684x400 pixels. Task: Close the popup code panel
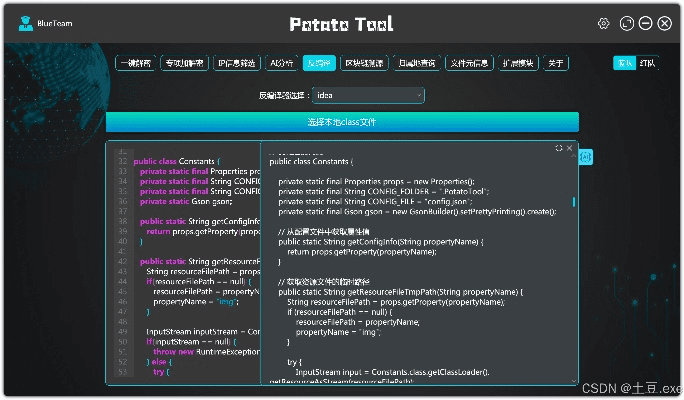pos(570,148)
